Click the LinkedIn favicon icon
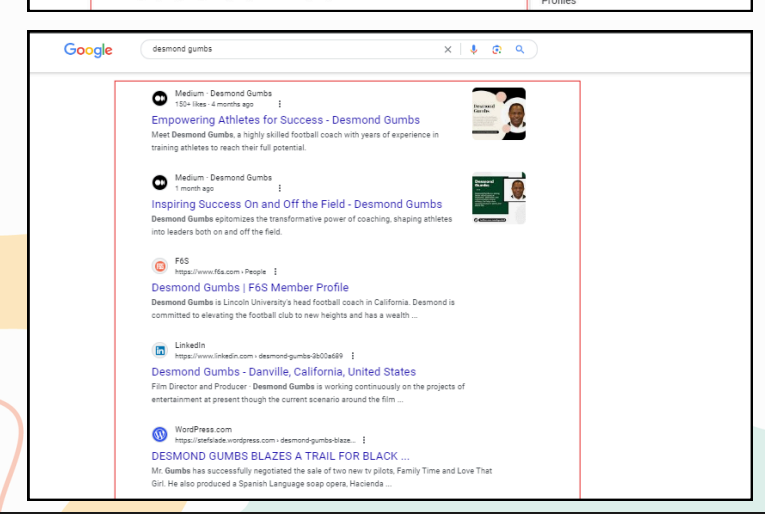 [159, 350]
